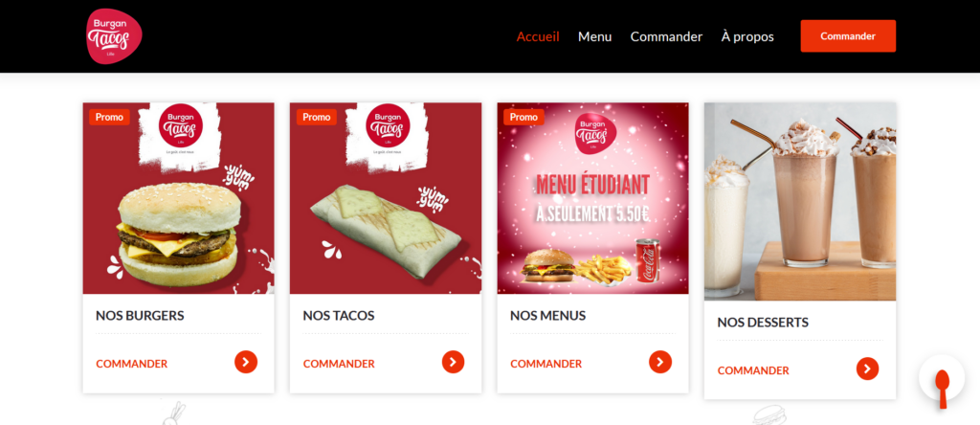Click the arrow icon on Nos Desserts card
The image size is (980, 425).
click(867, 369)
